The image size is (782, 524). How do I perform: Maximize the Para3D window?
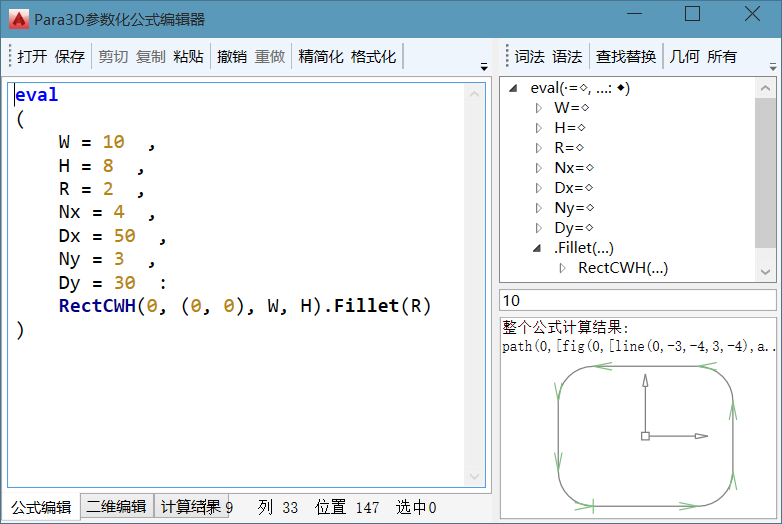(x=692, y=14)
